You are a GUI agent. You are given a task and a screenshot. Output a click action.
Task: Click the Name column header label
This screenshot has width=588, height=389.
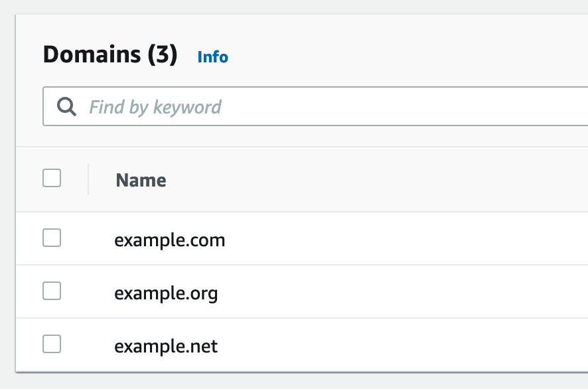tap(141, 180)
